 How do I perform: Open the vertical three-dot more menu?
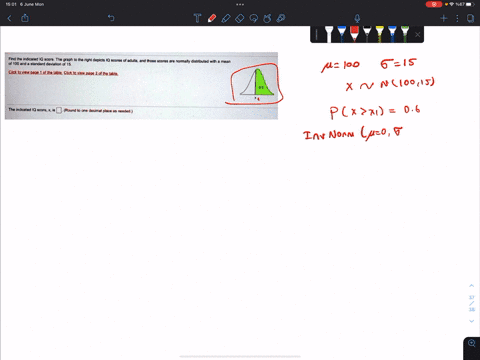pos(457,18)
